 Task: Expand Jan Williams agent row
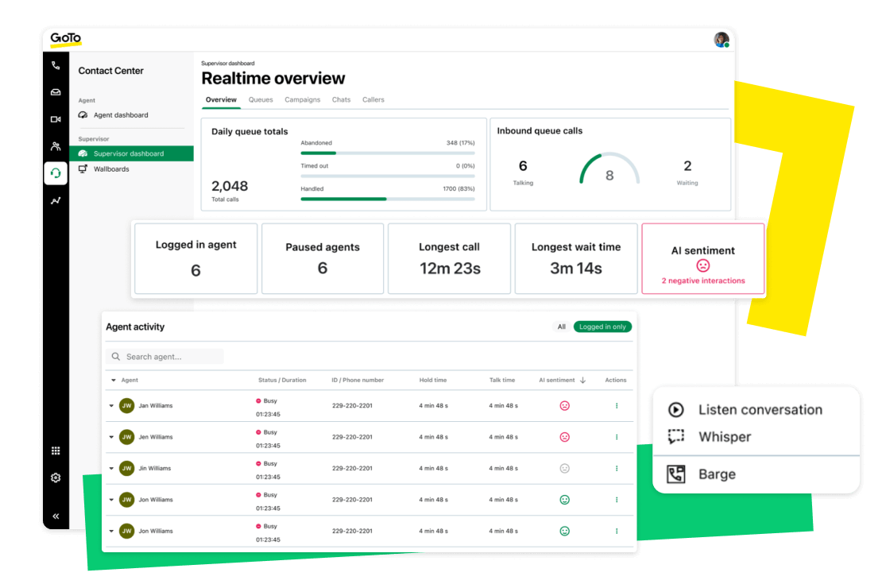pos(111,405)
